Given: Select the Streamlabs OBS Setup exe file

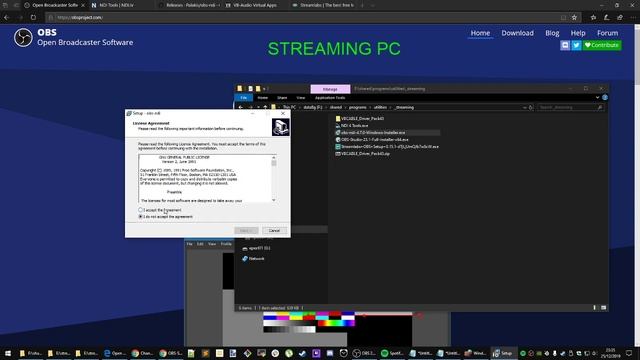Looking at the screenshot, I should click(387, 147).
